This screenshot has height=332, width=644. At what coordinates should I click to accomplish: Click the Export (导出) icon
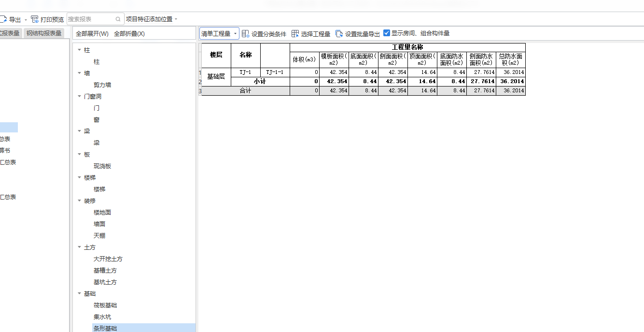(x=3, y=19)
